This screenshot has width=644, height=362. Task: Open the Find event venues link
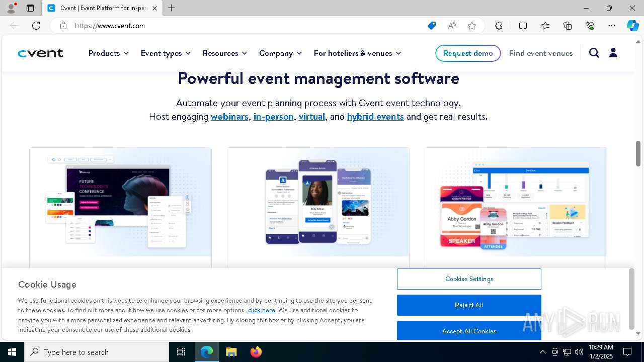(x=541, y=53)
